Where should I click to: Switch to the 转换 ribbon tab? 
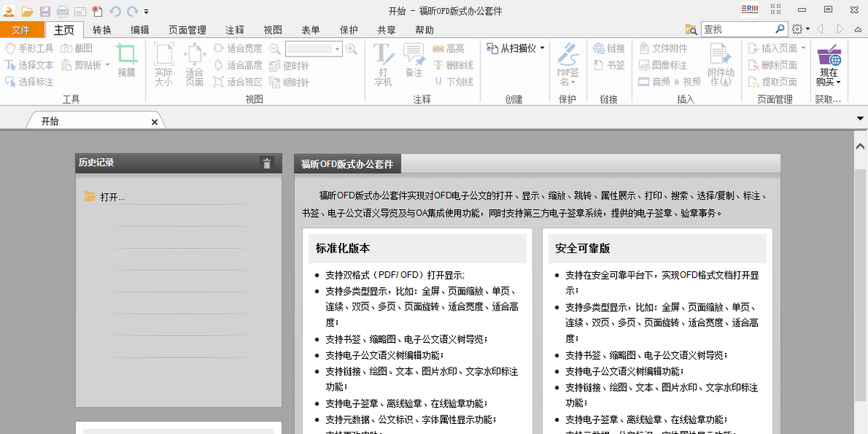coord(102,30)
